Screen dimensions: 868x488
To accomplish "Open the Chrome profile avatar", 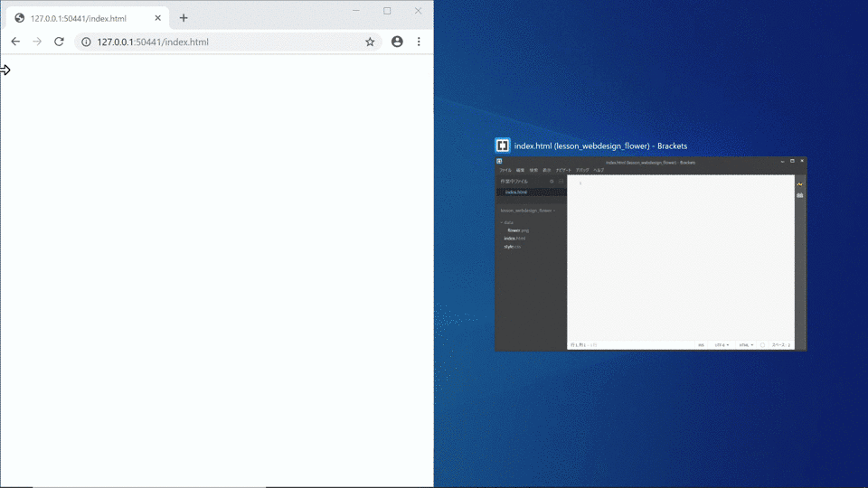I will (397, 42).
